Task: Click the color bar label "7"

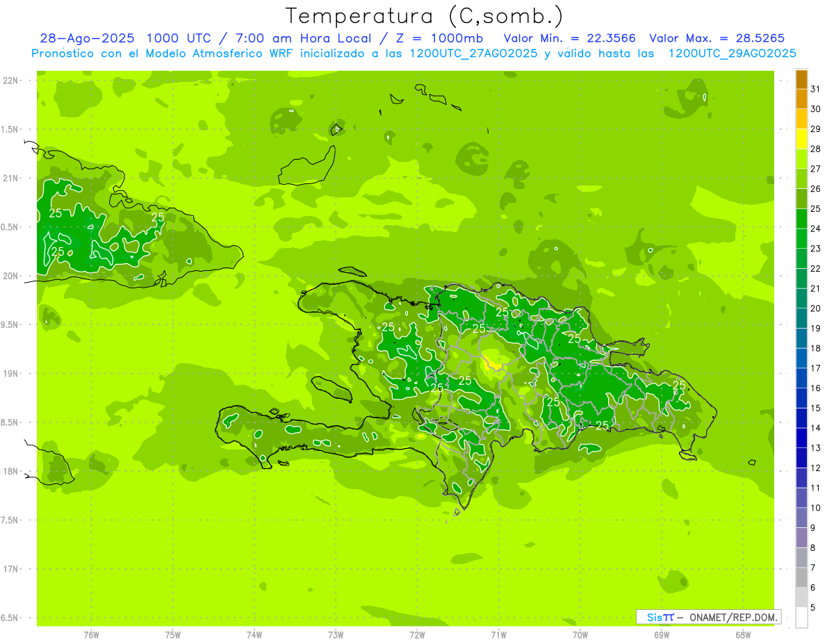Action: click(x=813, y=568)
